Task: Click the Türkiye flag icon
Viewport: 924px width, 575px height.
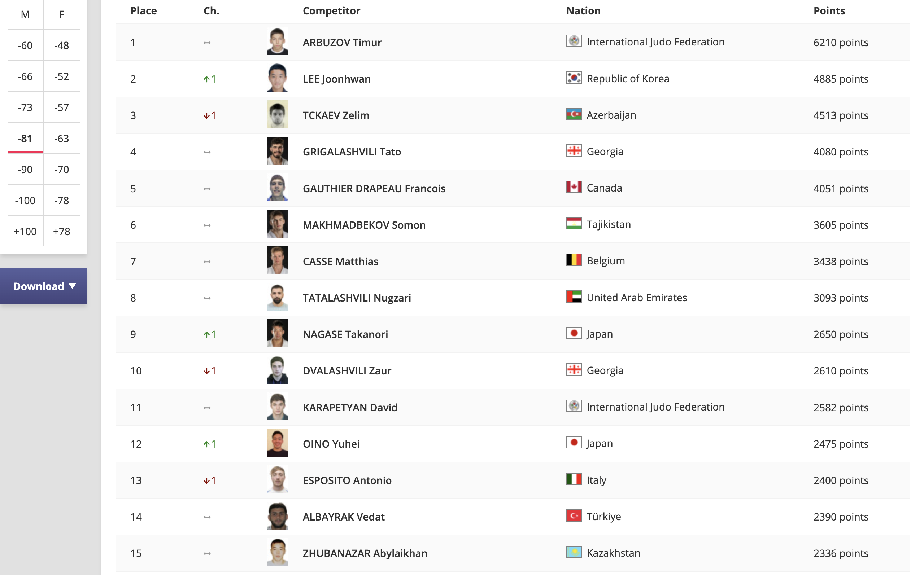Action: (574, 516)
